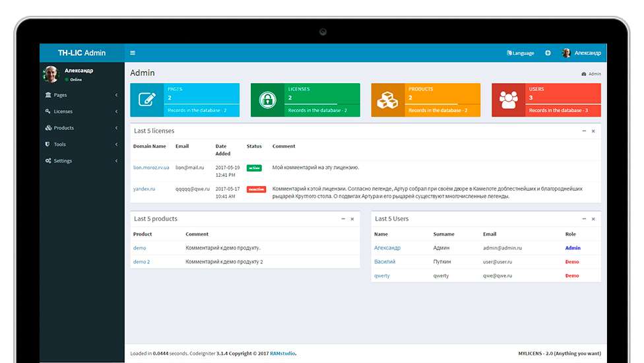Image resolution: width=644 pixels, height=363 pixels.
Task: Minimize the Last 5 Users panel
Action: click(584, 218)
